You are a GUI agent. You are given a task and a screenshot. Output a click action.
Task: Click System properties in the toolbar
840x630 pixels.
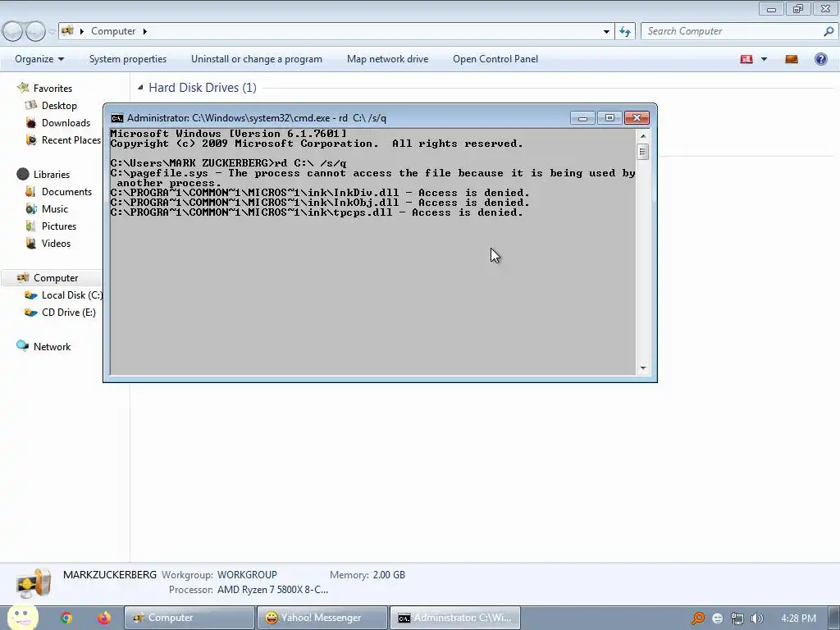point(127,59)
